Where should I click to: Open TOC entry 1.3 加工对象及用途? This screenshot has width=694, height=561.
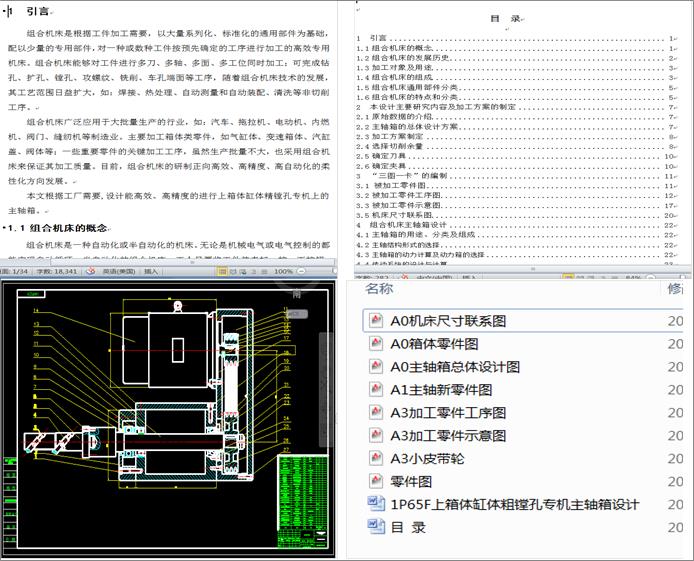tap(517, 68)
